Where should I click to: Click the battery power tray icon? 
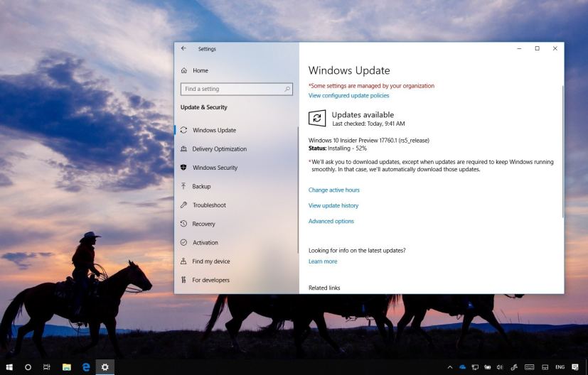[488, 367]
